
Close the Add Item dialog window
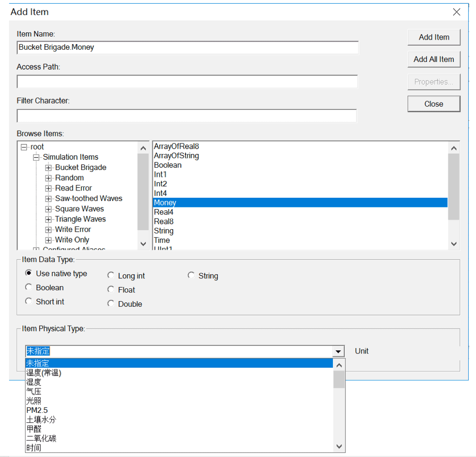tap(457, 12)
